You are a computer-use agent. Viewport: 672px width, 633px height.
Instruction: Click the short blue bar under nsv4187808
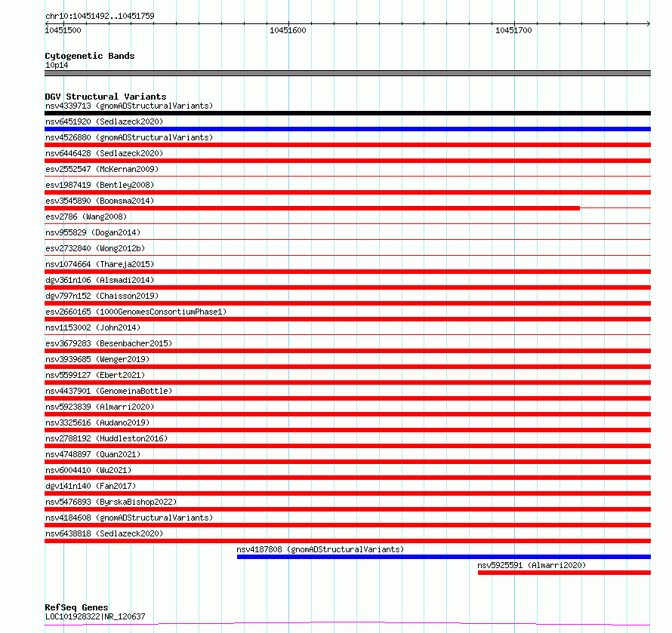(x=444, y=557)
